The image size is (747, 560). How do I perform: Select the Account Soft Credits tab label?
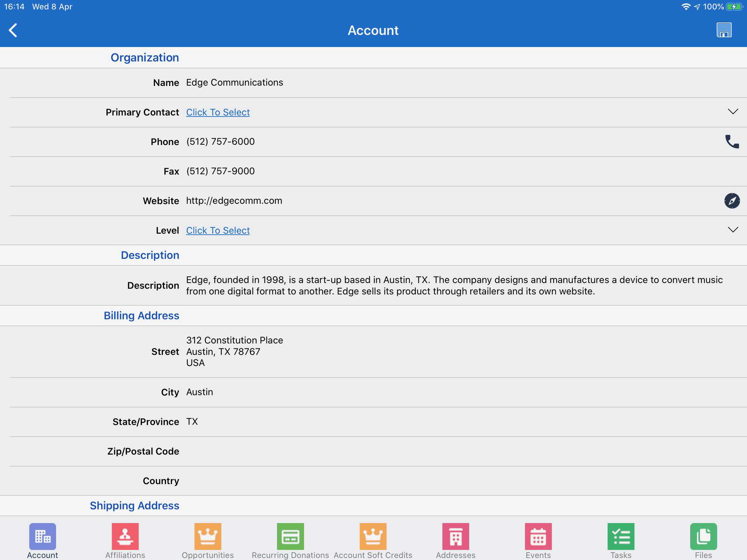pos(373,555)
